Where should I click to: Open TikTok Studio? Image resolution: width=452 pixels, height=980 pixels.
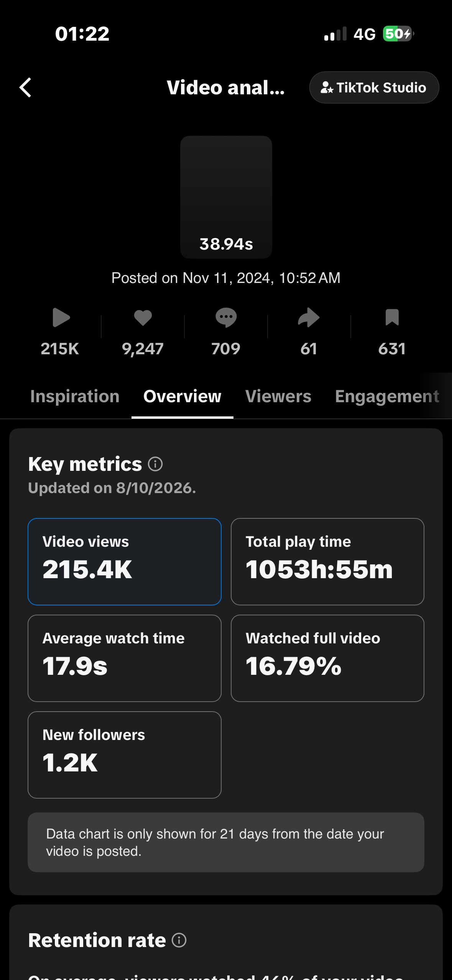(x=374, y=87)
